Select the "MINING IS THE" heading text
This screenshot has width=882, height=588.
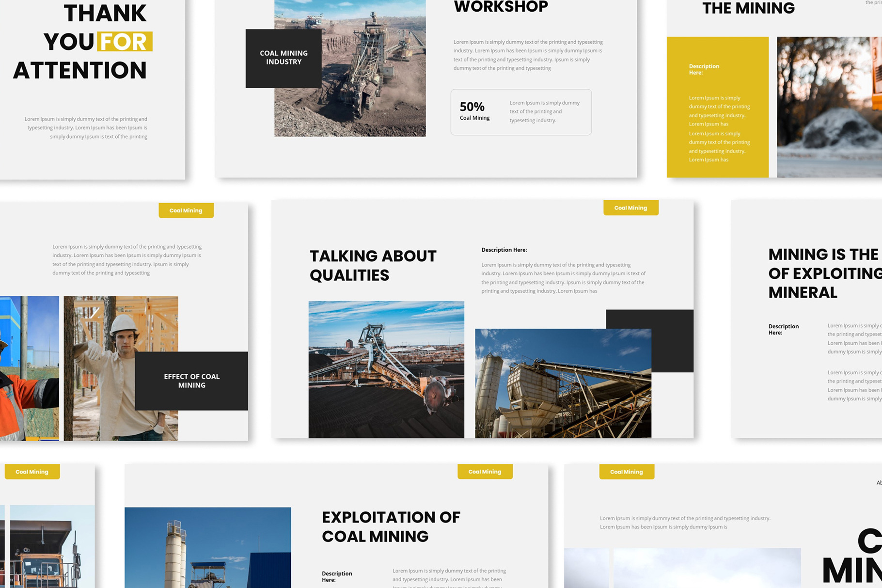(823, 254)
